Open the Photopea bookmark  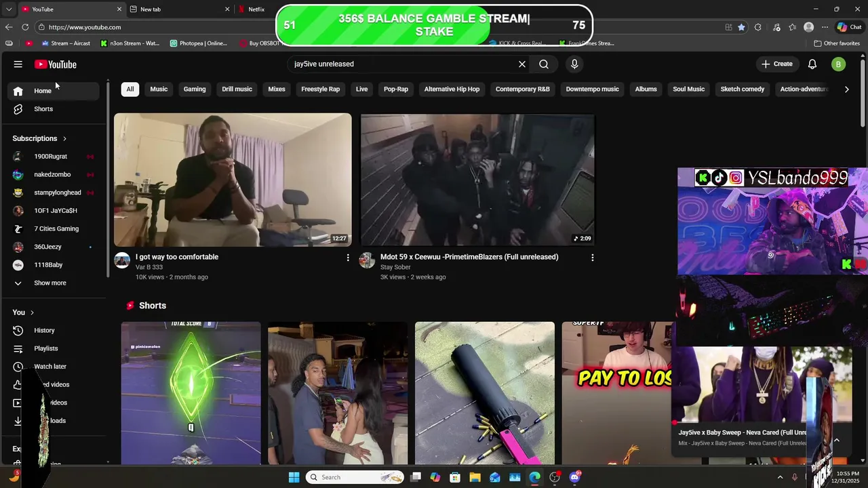pos(199,43)
